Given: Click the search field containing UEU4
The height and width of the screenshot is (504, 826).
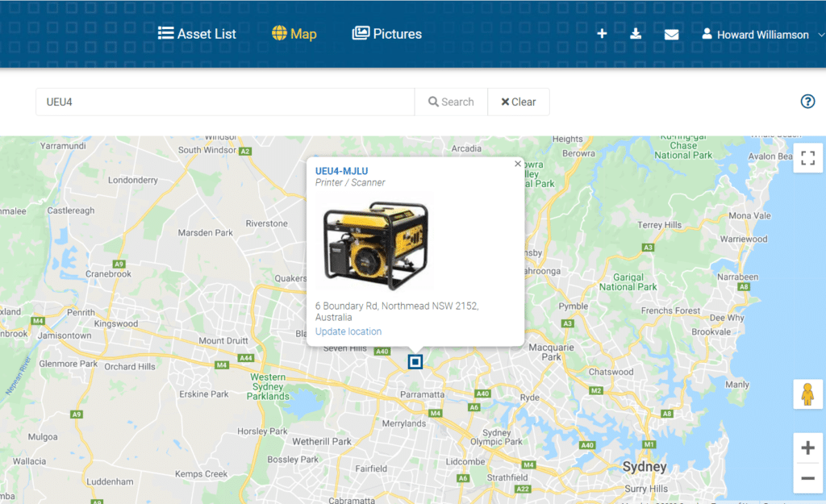Looking at the screenshot, I should pos(225,102).
